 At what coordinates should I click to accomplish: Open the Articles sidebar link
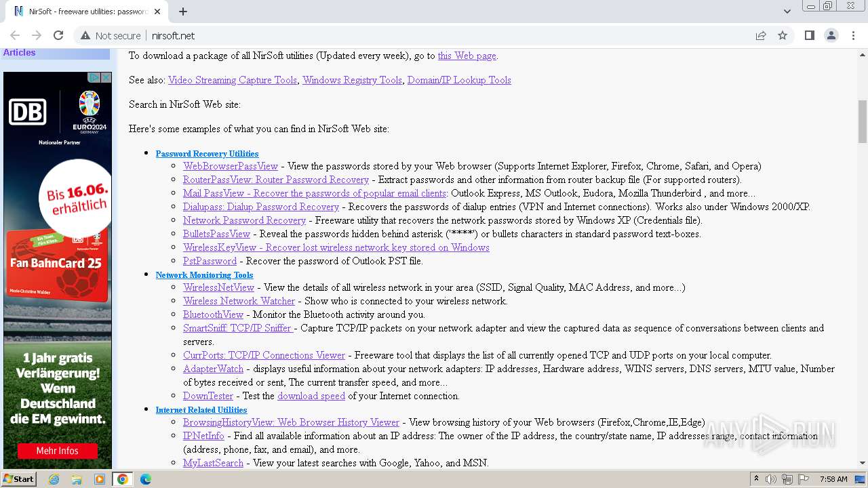pyautogui.click(x=19, y=52)
